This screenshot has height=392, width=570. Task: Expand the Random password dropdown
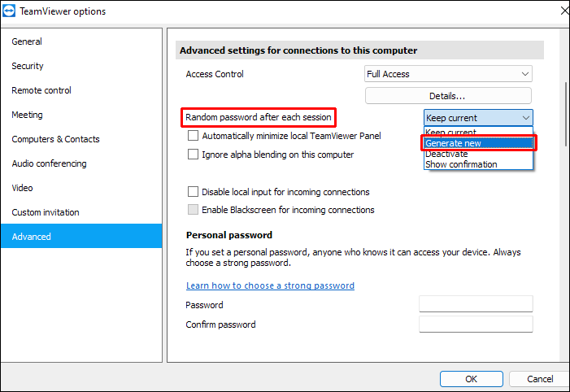click(x=478, y=118)
